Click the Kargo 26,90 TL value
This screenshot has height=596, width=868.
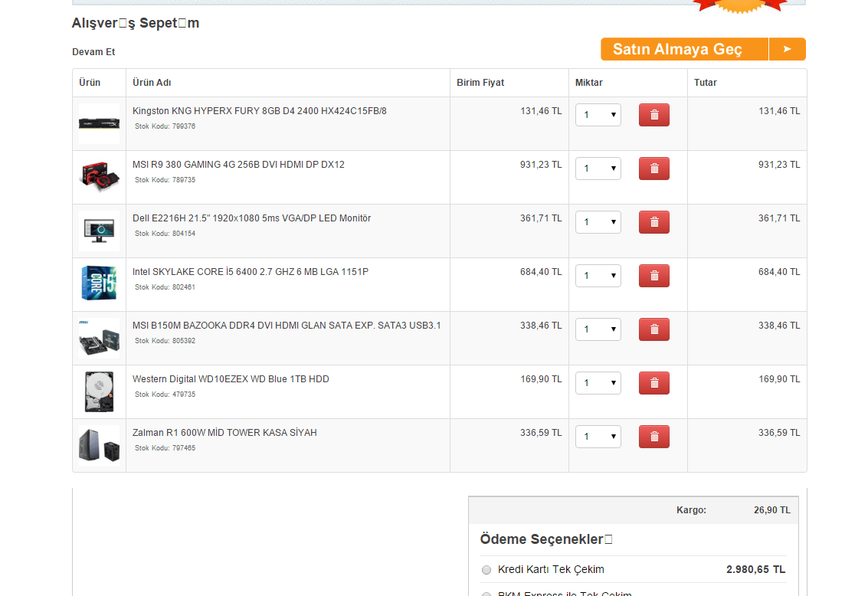(x=771, y=510)
